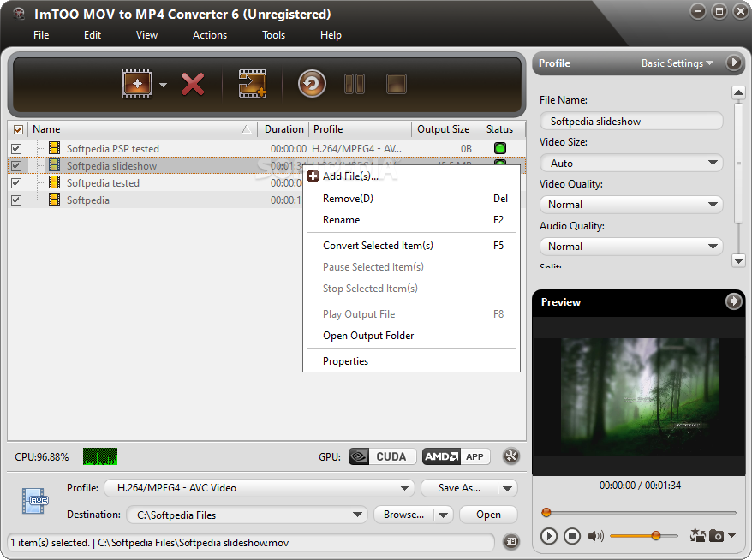Open the Basic Settings dropdown

tap(677, 63)
